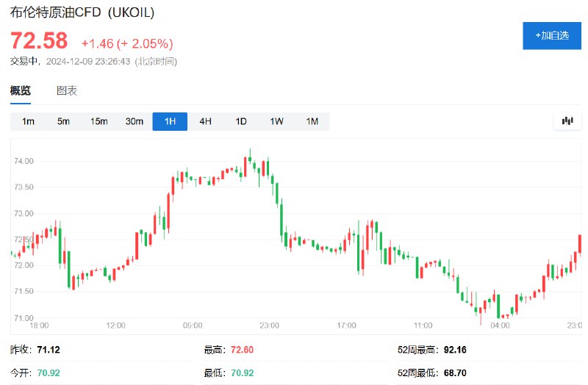
Task: Click the 74.00 price axis label
Action: point(24,161)
